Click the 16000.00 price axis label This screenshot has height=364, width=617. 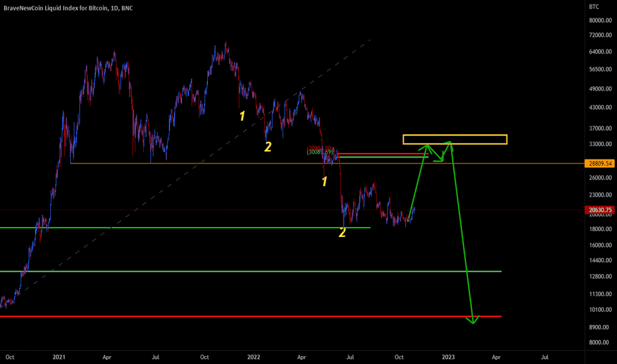[600, 245]
